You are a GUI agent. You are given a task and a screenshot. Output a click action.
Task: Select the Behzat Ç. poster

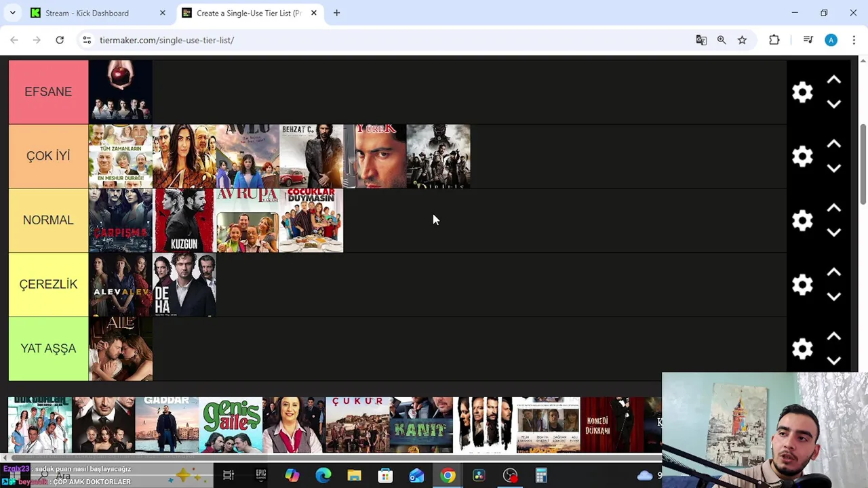[311, 156]
